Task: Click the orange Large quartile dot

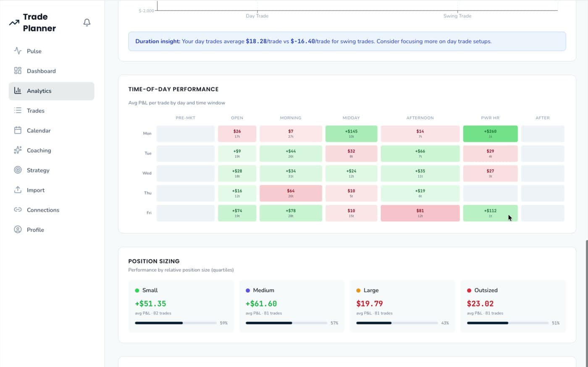Action: pos(358,290)
